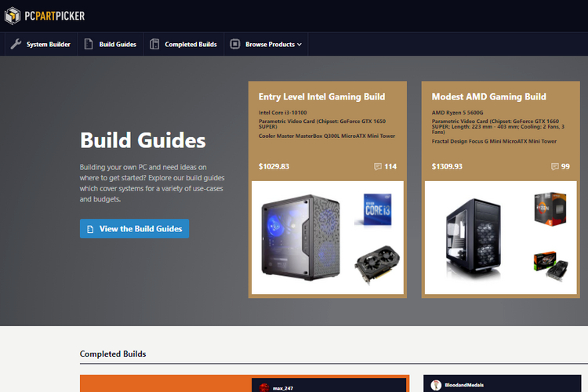Click the 99 comments count

click(565, 166)
